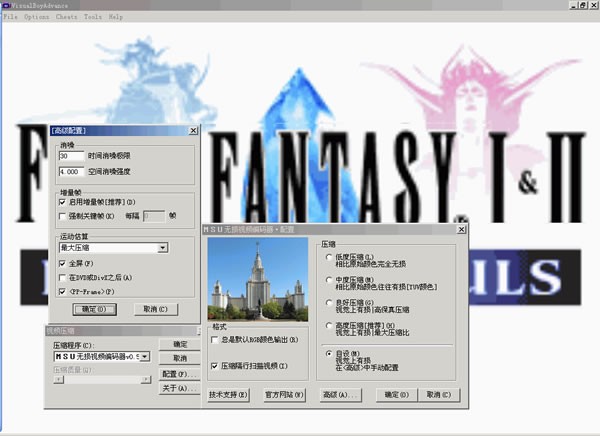The width and height of the screenshot is (600, 436).
Task: Toggle the 压缩隔行扫描视频(I) checkbox
Action: [215, 366]
